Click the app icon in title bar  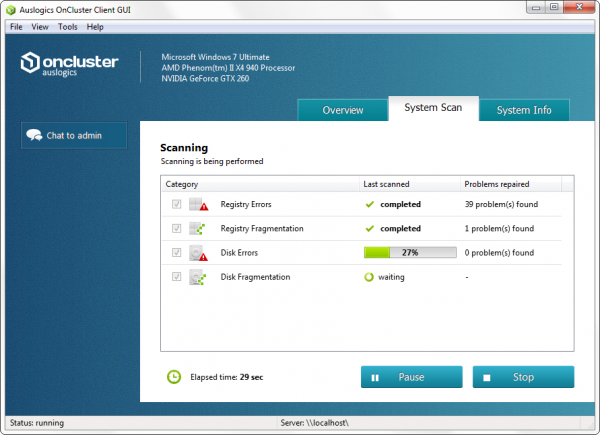11,10
